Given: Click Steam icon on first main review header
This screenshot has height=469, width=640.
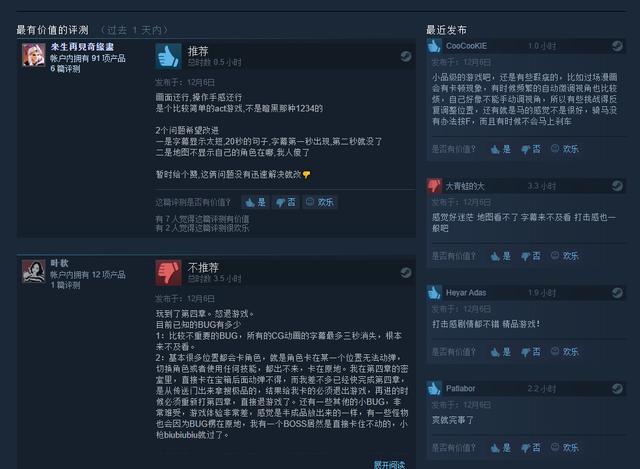Looking at the screenshot, I should (x=406, y=56).
